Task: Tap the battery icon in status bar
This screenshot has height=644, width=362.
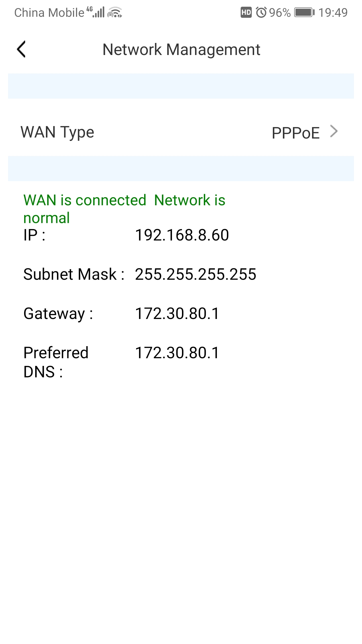Action: point(304,13)
